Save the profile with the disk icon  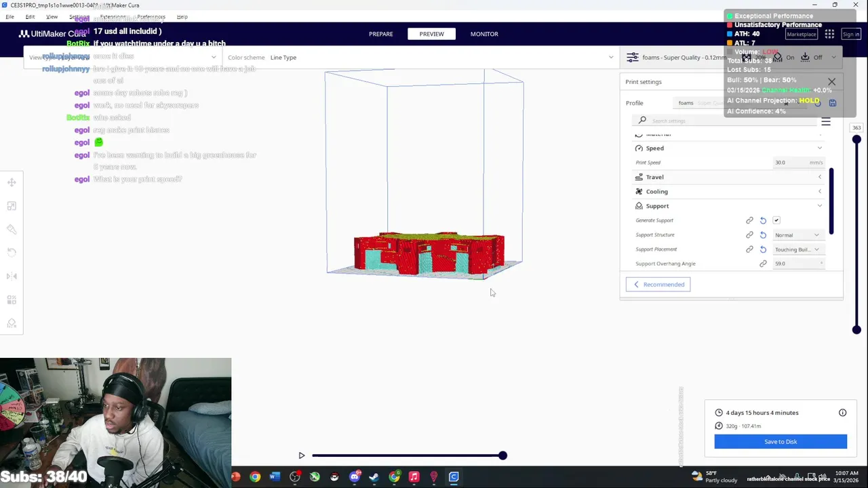pos(833,103)
